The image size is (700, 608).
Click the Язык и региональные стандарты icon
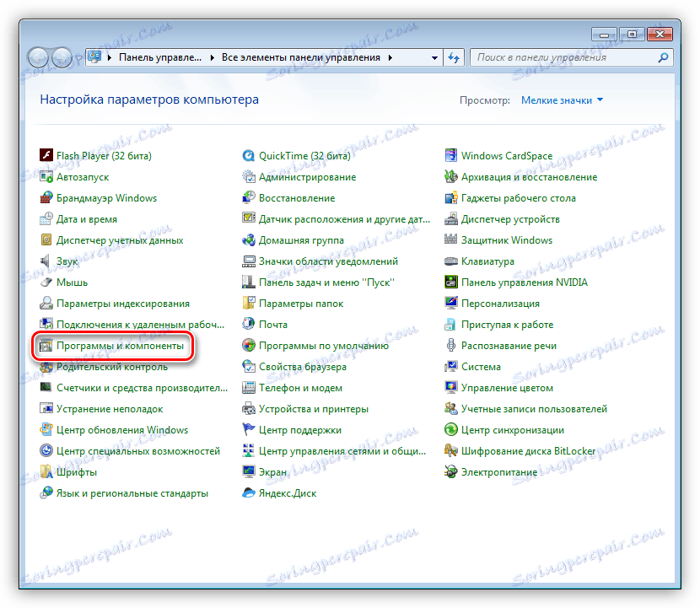point(46,492)
